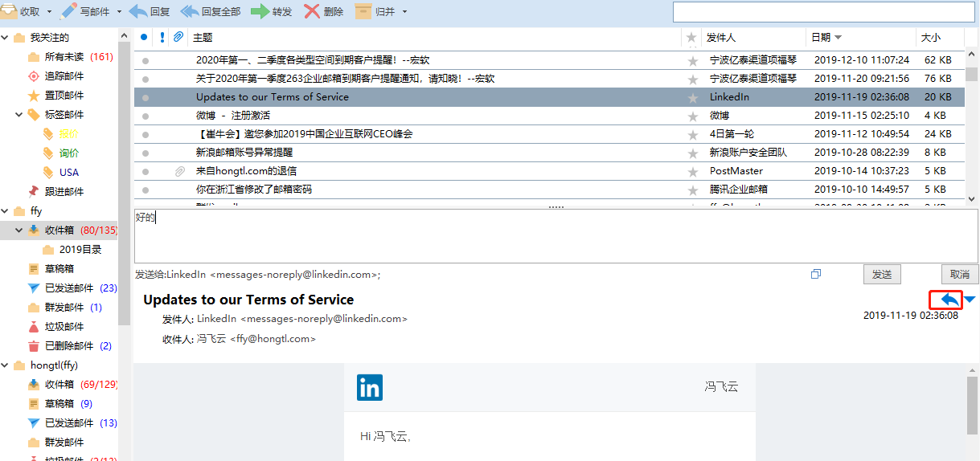Open the Archive toolbar icon
This screenshot has width=980, height=461.
[x=363, y=11]
